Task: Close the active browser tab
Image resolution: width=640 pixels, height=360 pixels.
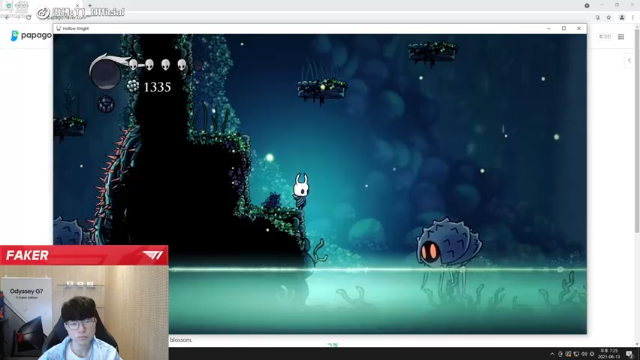Action: 77,5
